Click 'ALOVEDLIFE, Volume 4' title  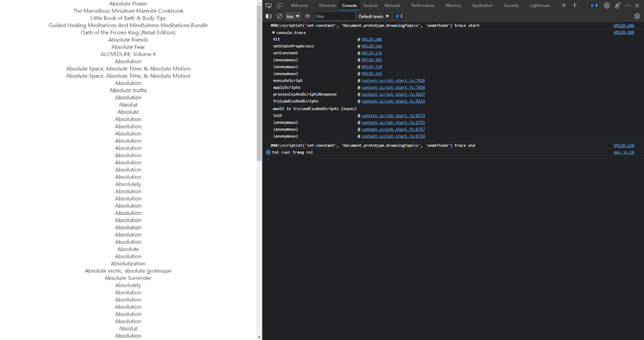tap(128, 54)
